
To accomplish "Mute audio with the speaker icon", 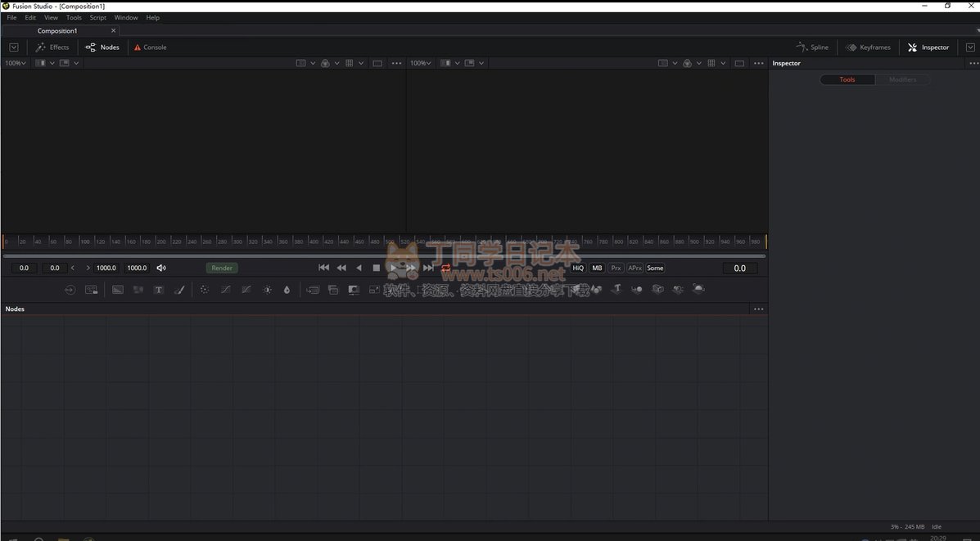I will 161,268.
